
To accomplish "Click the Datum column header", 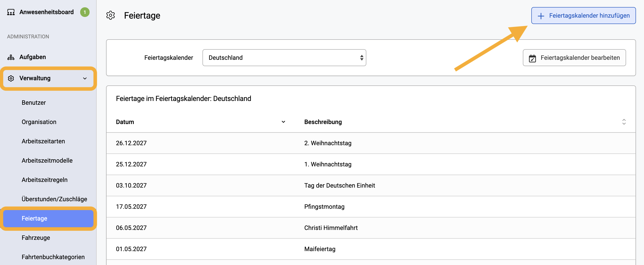I will tap(125, 122).
